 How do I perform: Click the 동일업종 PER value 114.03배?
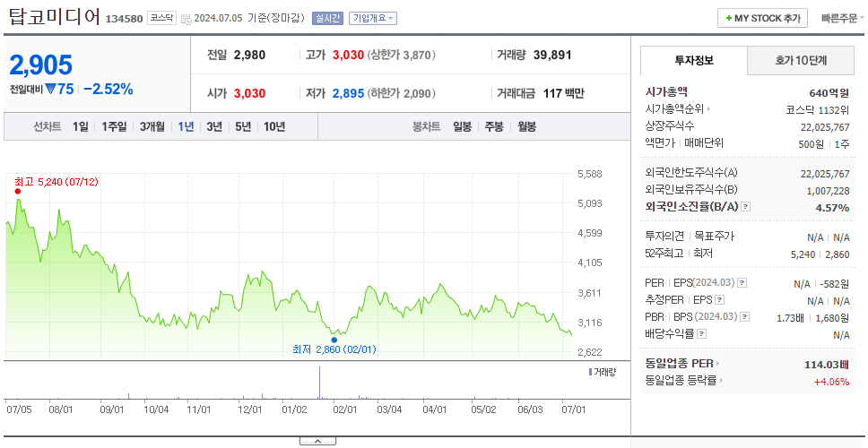[x=827, y=365]
